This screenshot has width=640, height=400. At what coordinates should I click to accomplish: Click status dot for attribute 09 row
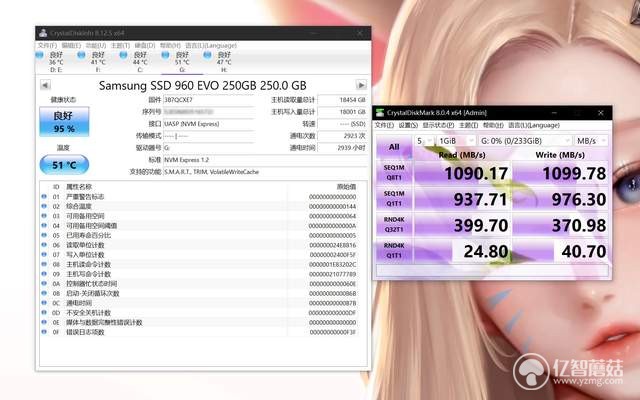(x=44, y=274)
